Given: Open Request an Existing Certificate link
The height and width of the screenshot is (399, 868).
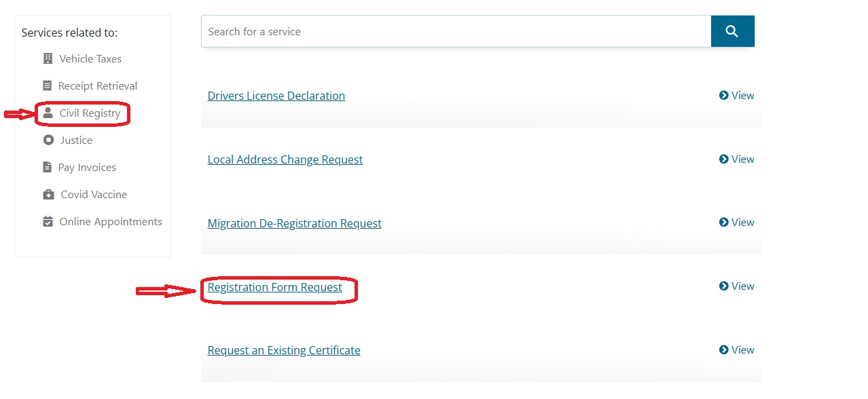Looking at the screenshot, I should point(283,350).
